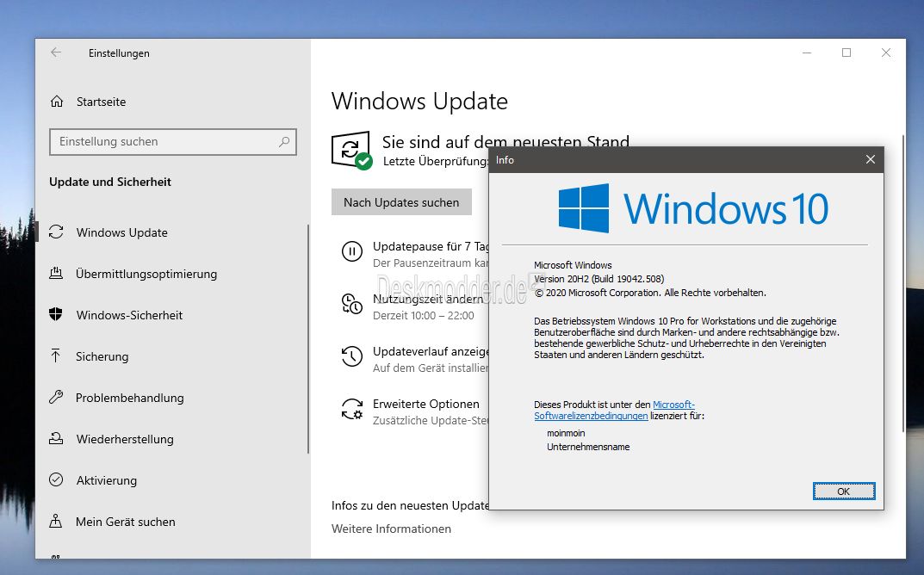Click the Update und Sicherheit heading
The image size is (924, 575).
pyautogui.click(x=110, y=182)
